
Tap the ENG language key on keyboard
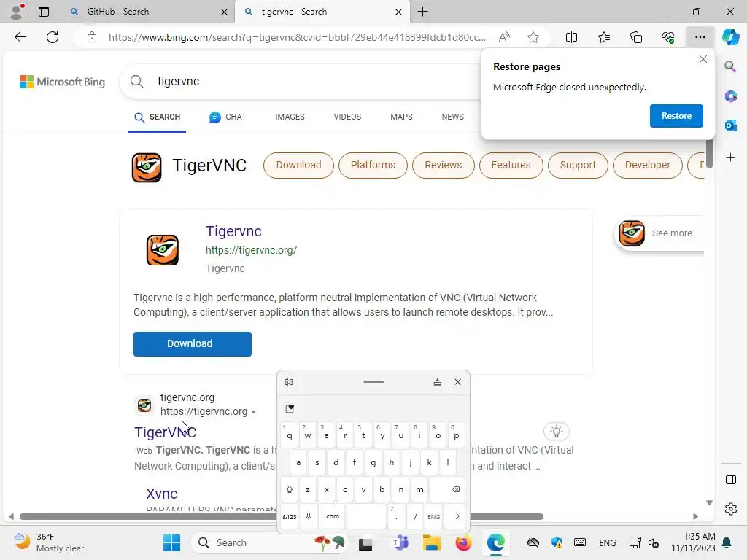coord(433,516)
